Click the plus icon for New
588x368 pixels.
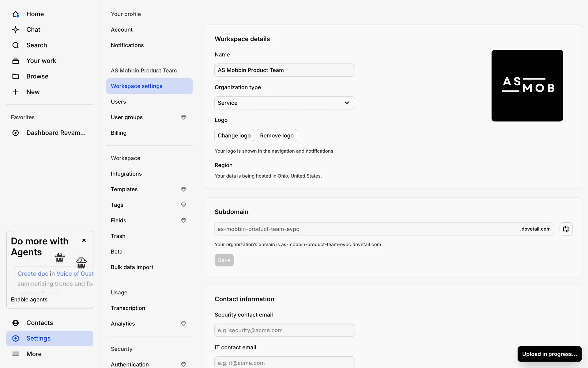(16, 92)
